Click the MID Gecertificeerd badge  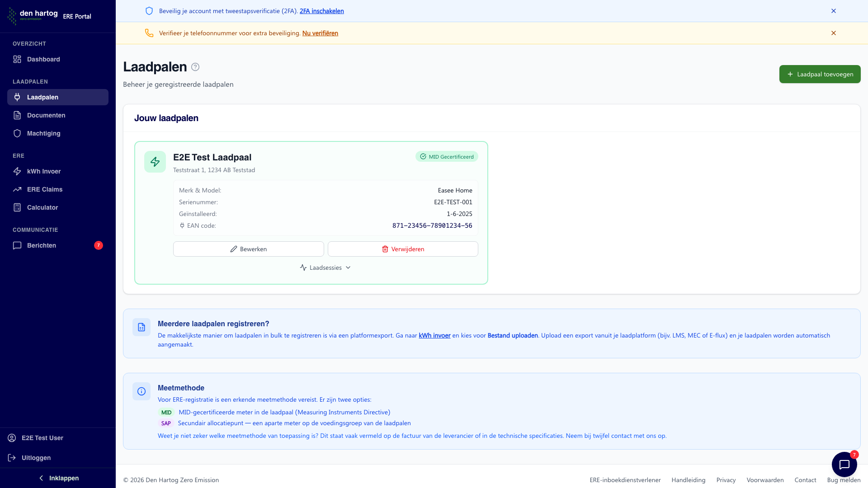click(447, 157)
